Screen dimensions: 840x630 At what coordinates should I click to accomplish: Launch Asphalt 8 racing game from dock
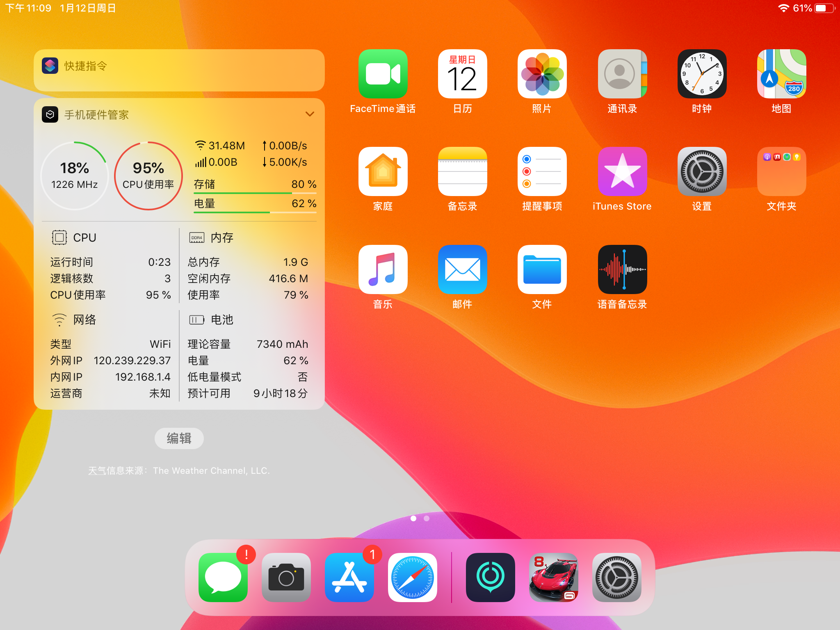553,577
